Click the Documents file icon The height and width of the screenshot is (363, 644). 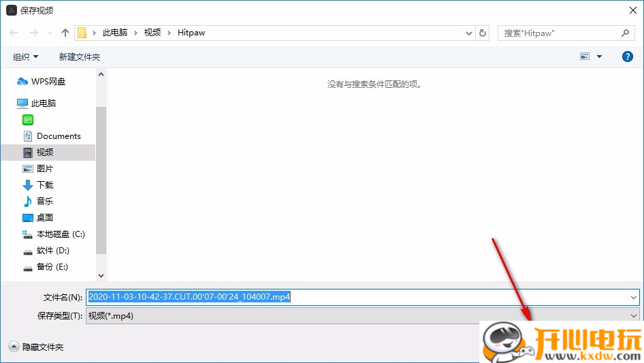28,136
